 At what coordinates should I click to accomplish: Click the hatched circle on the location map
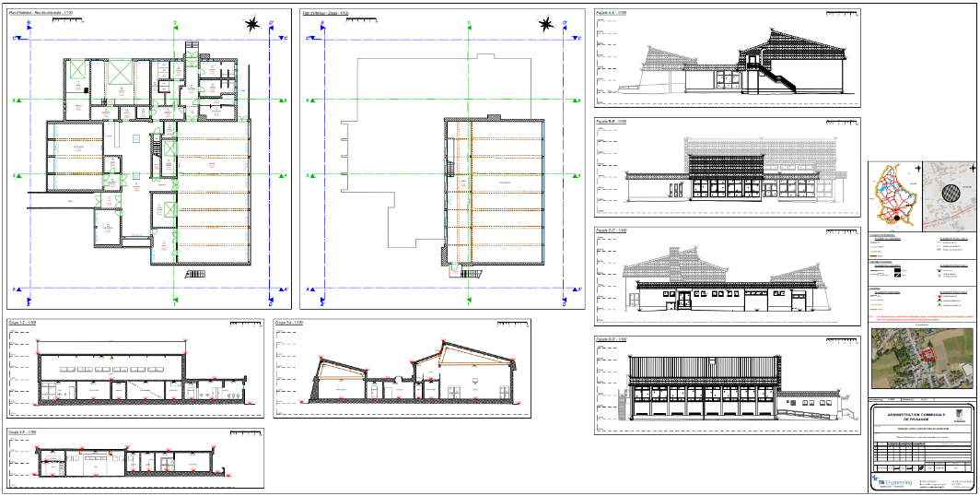[951, 196]
